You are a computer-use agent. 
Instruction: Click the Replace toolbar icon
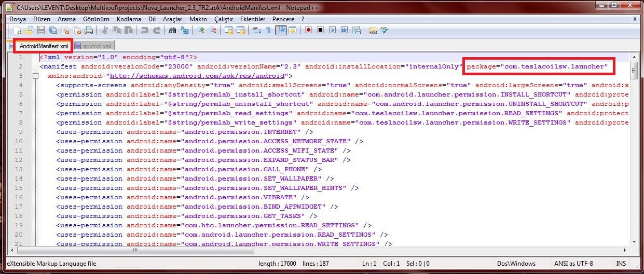[x=185, y=31]
